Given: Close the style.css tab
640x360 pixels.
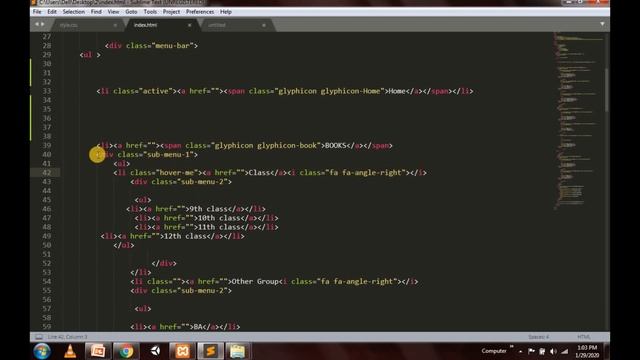Looking at the screenshot, I should 115,25.
